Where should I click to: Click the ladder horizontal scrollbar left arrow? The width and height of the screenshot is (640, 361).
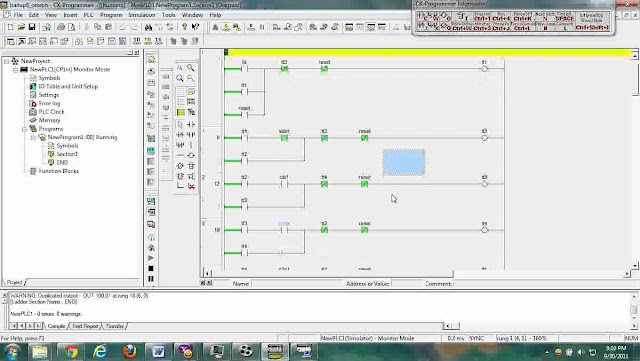(207, 274)
